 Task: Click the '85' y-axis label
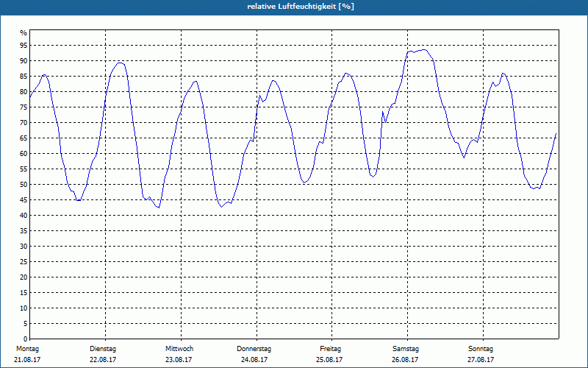pos(24,77)
